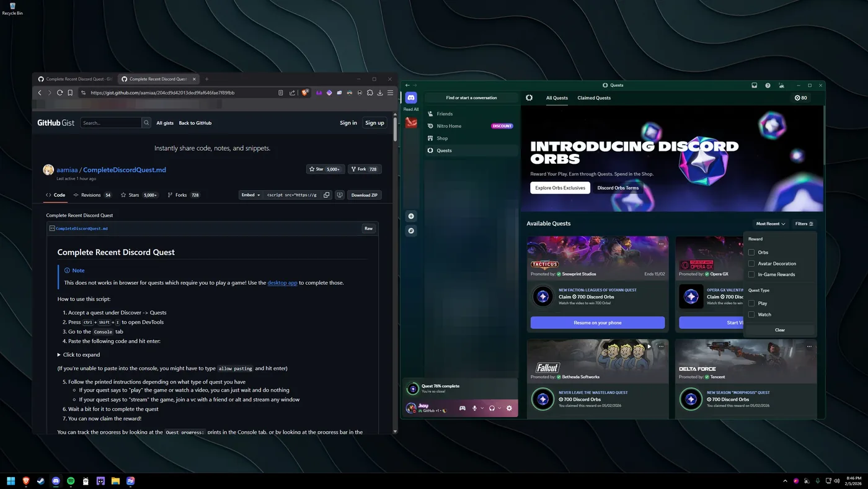The height and width of the screenshot is (489, 868).
Task: Open the Discord inbox icon in title bar
Action: pos(755,85)
